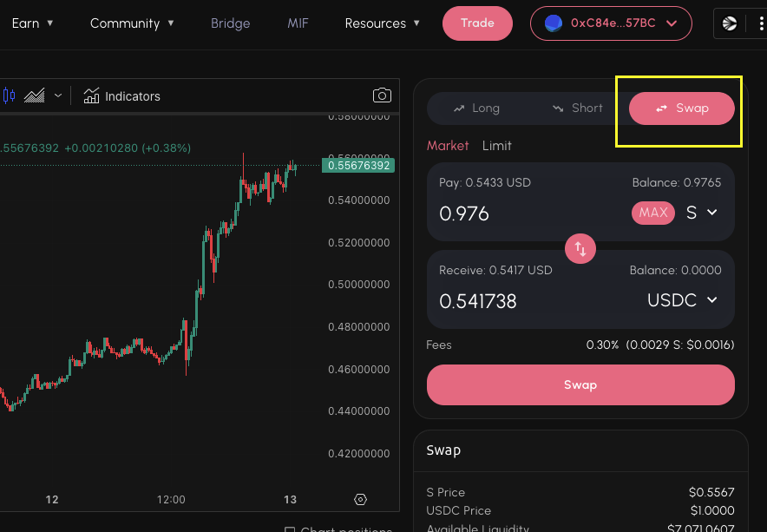This screenshot has width=767, height=532.
Task: Open the Earn menu
Action: pos(32,23)
